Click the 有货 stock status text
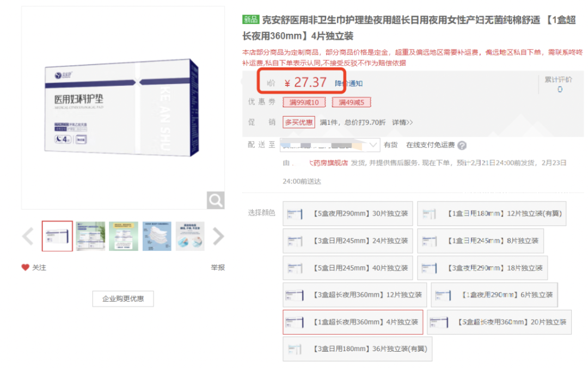The width and height of the screenshot is (588, 368). (x=391, y=145)
